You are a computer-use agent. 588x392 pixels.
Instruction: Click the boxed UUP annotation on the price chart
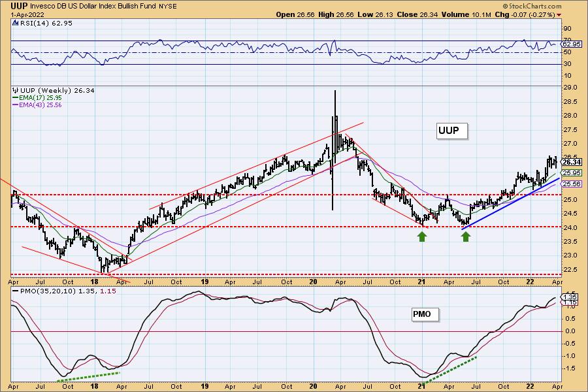point(452,131)
